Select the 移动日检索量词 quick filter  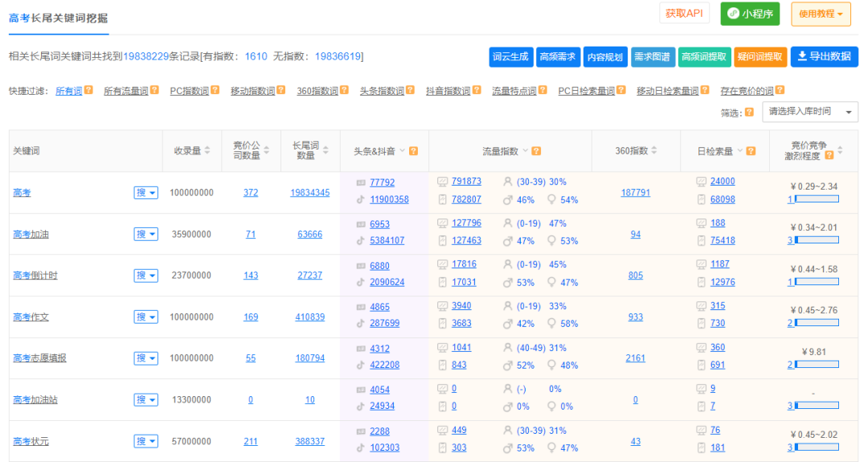(x=668, y=91)
